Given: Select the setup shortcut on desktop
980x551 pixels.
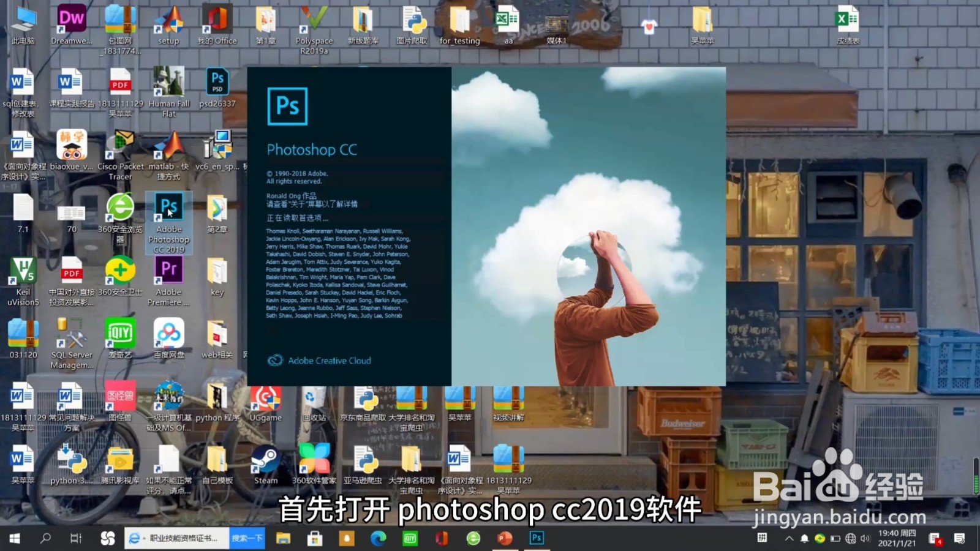Looking at the screenshot, I should point(169,25).
